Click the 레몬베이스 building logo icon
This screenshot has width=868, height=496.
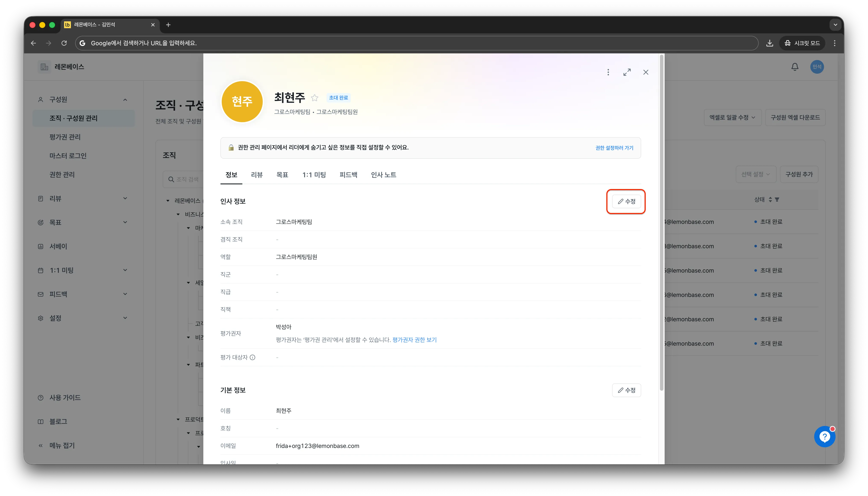(44, 67)
